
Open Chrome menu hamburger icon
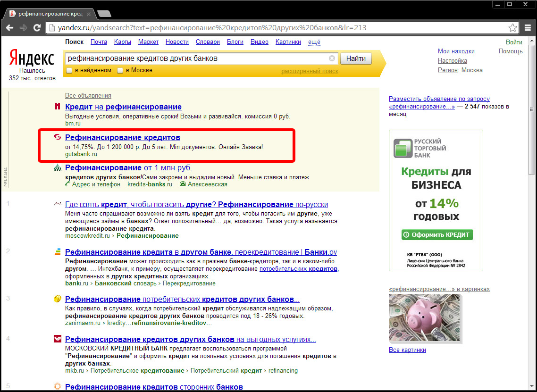pyautogui.click(x=528, y=28)
